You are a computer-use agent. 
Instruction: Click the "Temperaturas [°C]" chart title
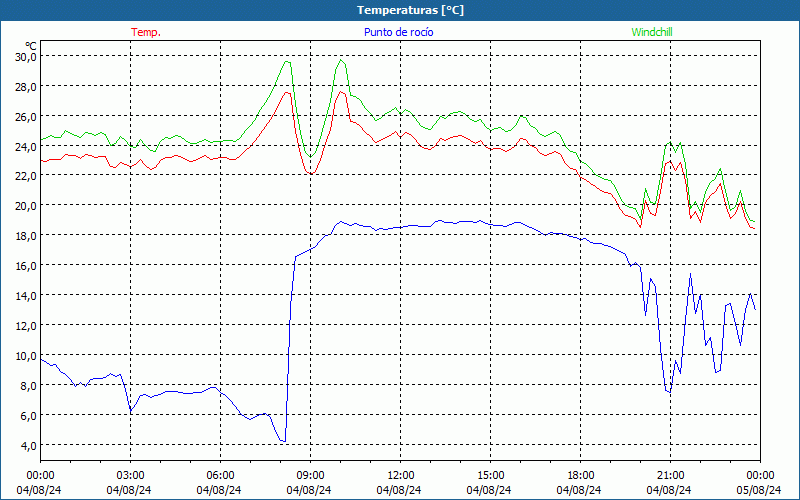410,10
